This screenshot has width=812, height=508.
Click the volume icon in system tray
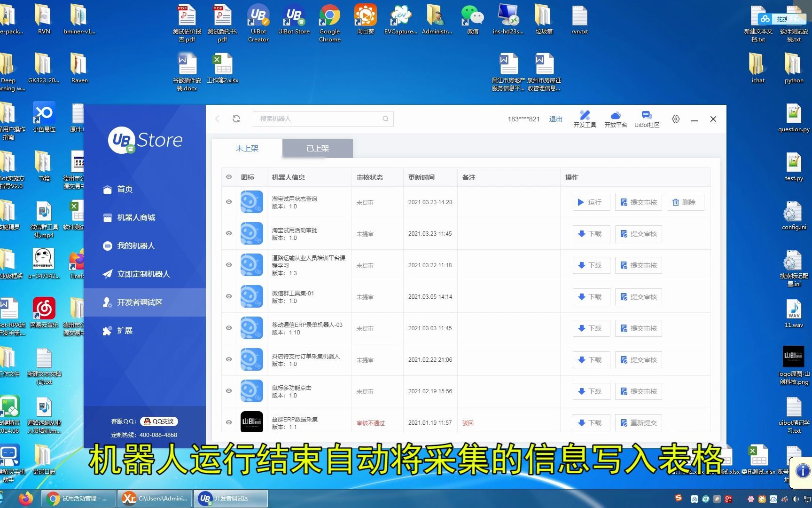point(796,499)
